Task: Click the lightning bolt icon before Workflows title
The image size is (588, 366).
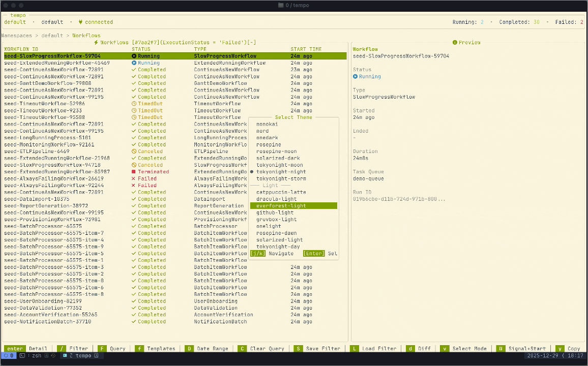Action: pyautogui.click(x=96, y=42)
